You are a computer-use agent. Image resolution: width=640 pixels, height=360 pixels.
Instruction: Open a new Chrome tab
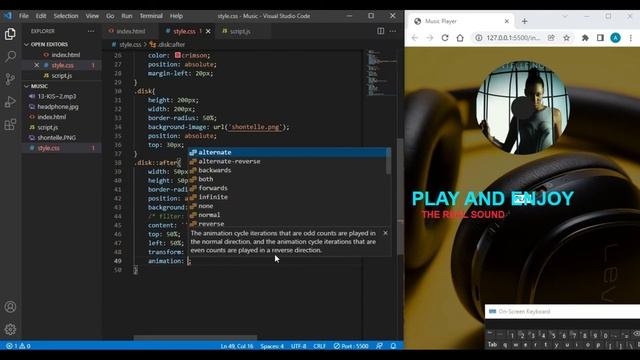pos(524,21)
